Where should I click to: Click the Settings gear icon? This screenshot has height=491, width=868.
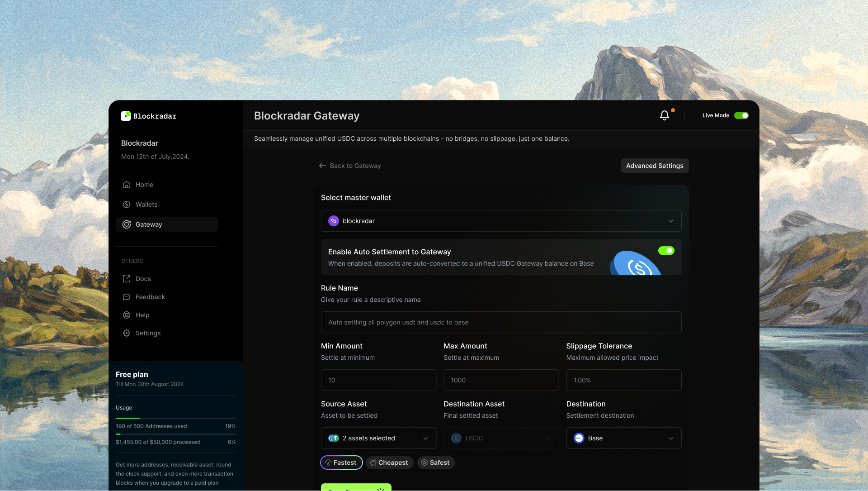point(127,333)
